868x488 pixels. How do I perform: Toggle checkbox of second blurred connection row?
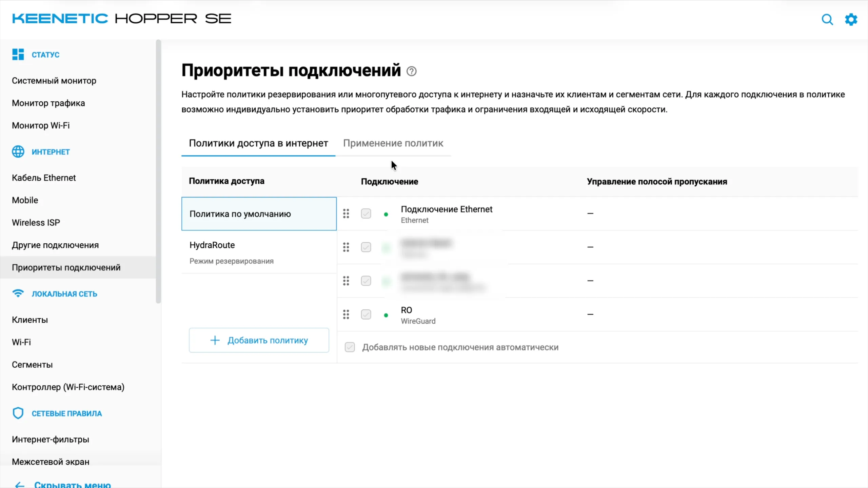click(x=366, y=247)
